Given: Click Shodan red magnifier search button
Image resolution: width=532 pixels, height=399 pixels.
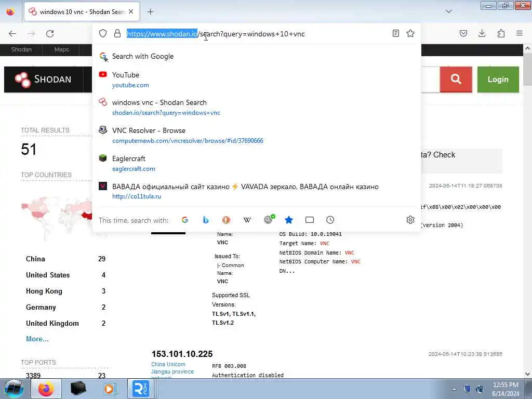Looking at the screenshot, I should tap(456, 79).
